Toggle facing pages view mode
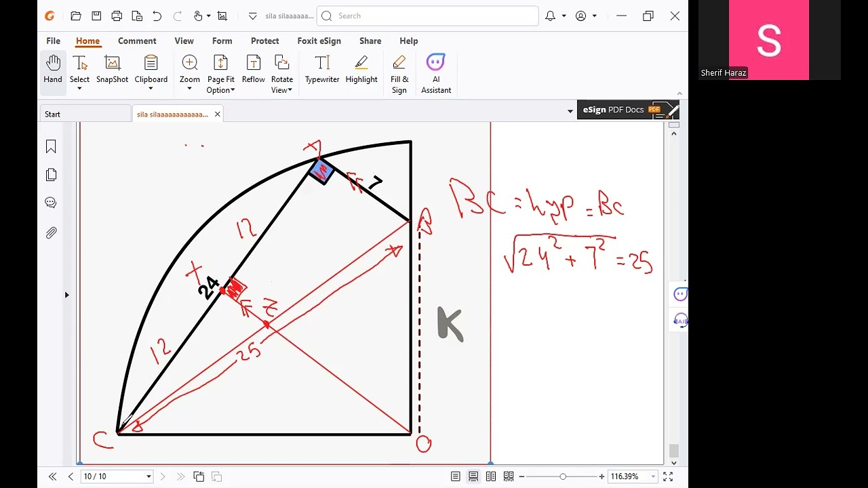This screenshot has width=868, height=488. coord(491,476)
